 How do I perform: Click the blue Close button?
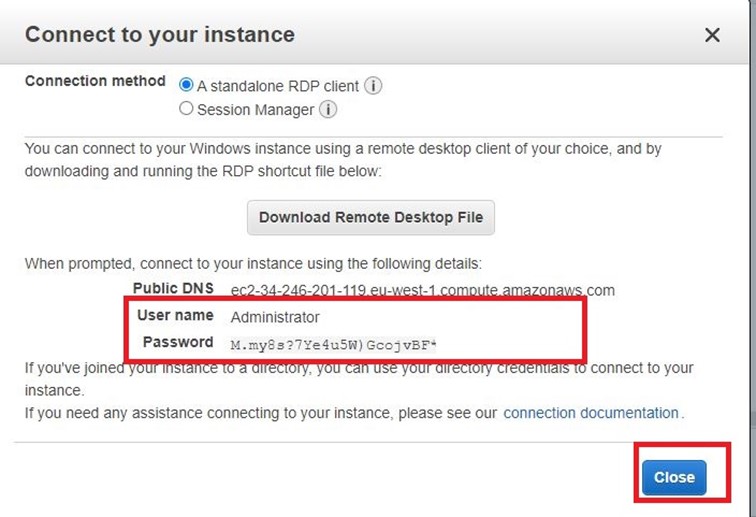(674, 477)
